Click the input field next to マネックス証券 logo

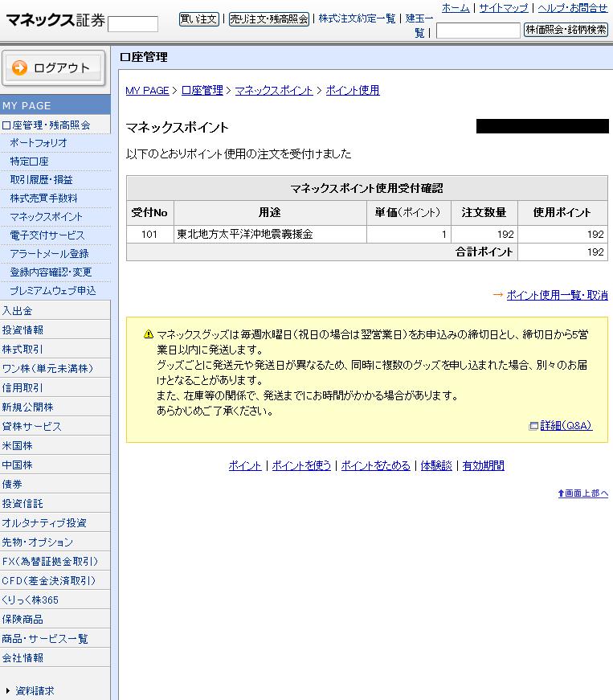pyautogui.click(x=133, y=23)
